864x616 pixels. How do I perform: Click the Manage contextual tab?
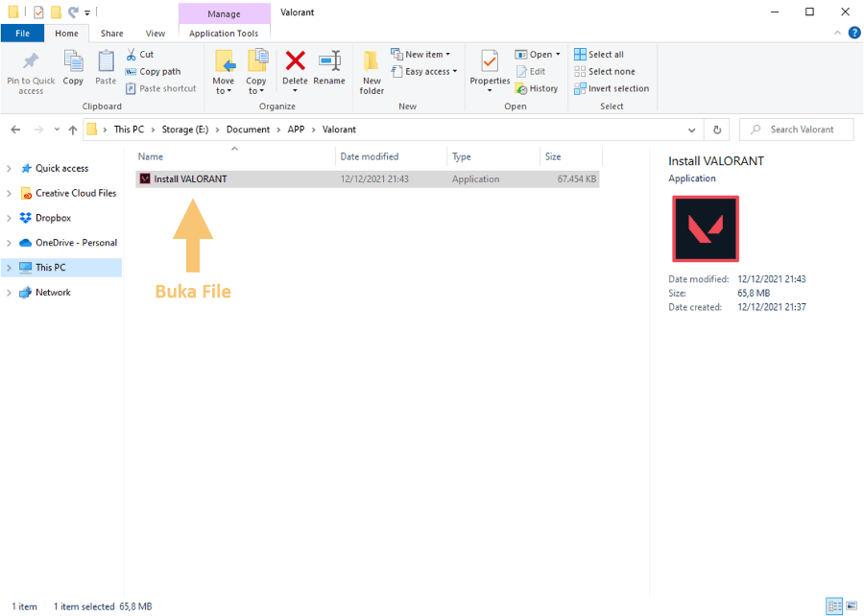224,13
